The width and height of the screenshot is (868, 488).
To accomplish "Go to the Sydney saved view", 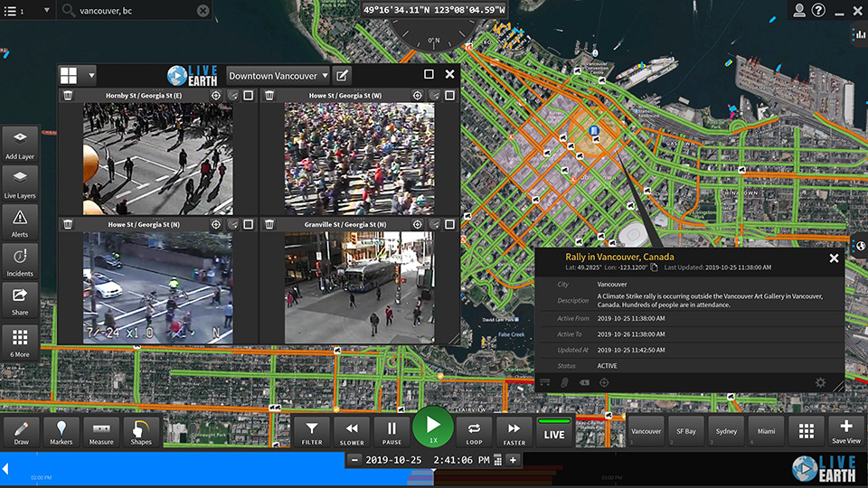I will 726,431.
